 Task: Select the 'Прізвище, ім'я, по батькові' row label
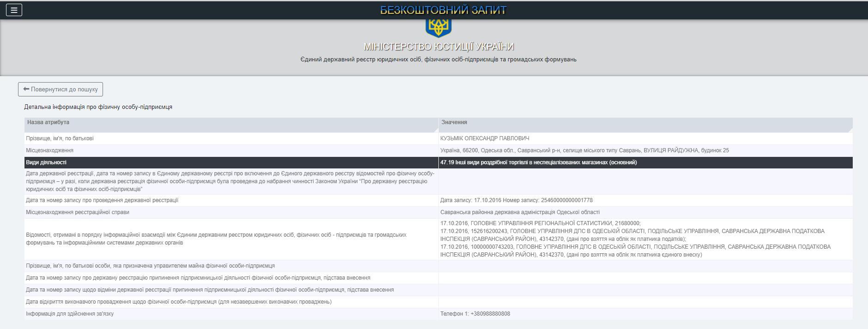(60, 138)
